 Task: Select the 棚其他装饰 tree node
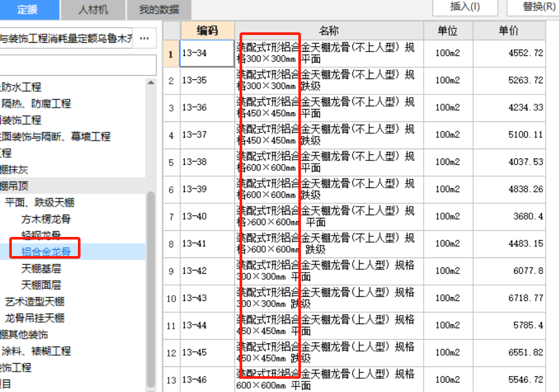24,335
